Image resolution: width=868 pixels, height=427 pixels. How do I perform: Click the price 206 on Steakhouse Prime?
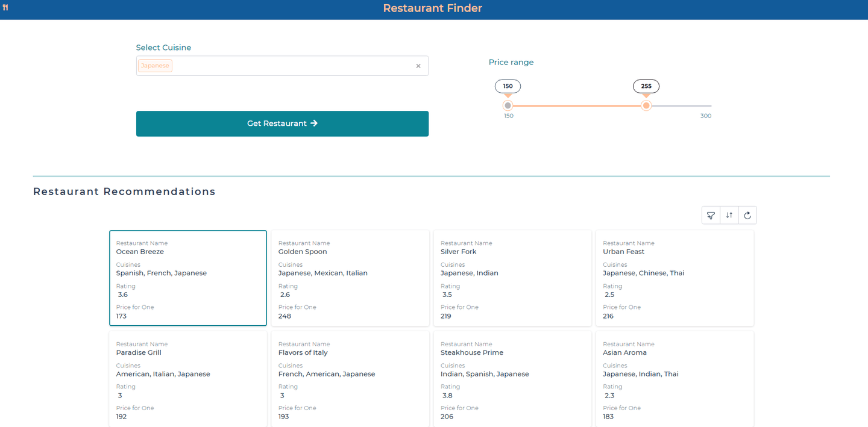pos(447,417)
